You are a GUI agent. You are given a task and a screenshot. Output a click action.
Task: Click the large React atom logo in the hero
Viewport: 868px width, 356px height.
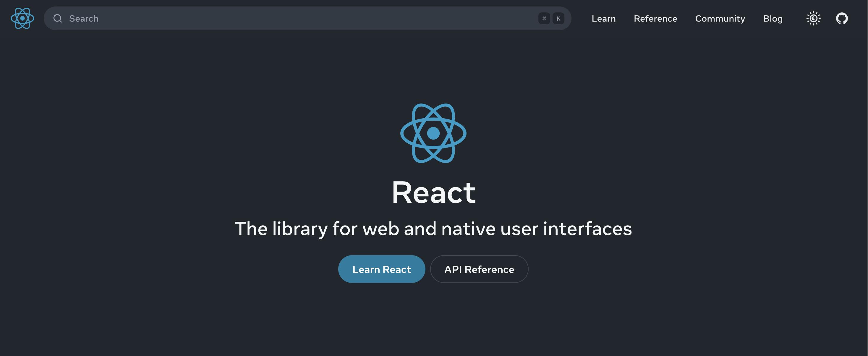coord(433,133)
